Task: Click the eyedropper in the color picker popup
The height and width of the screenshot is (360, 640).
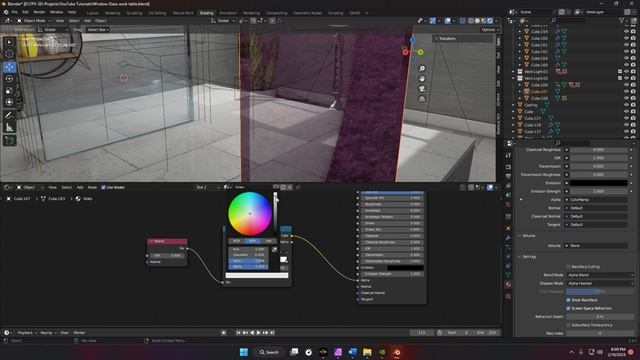Action: click(275, 249)
